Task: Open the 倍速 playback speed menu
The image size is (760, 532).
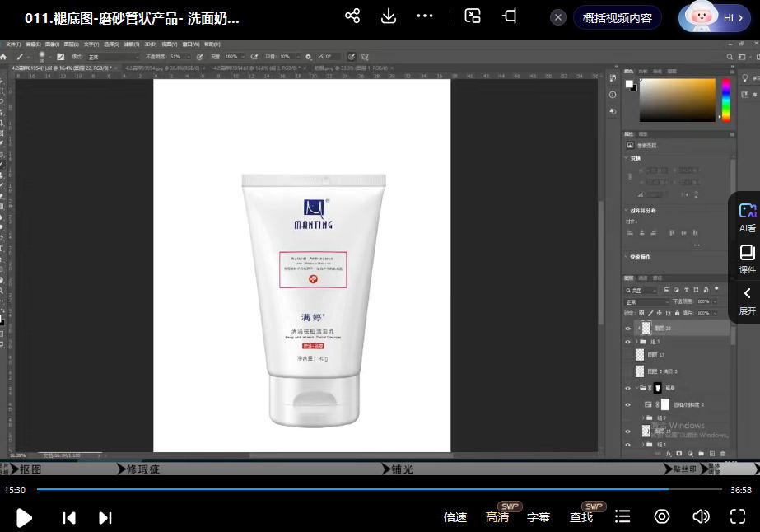Action: tap(455, 517)
